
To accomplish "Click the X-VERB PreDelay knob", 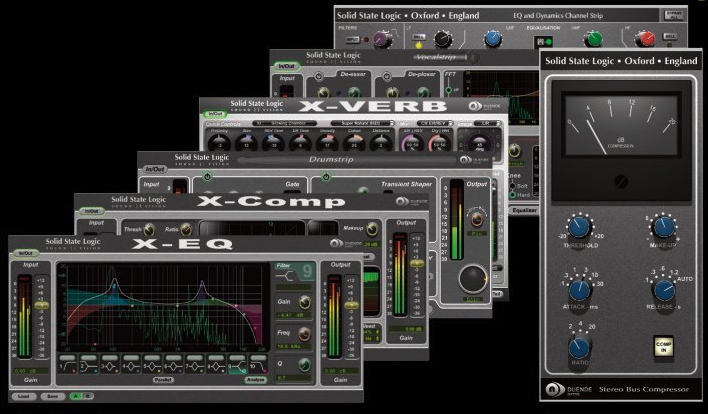I will [x=219, y=143].
